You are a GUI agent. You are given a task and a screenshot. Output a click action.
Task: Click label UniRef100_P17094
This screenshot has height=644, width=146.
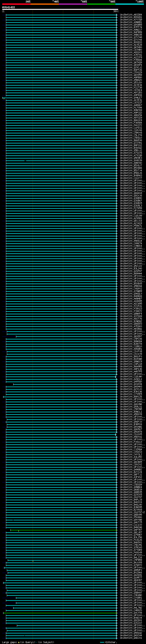[x=131, y=108]
